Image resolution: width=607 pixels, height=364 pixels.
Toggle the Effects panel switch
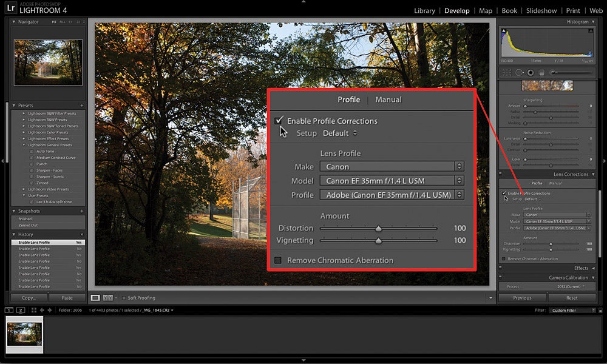(501, 268)
